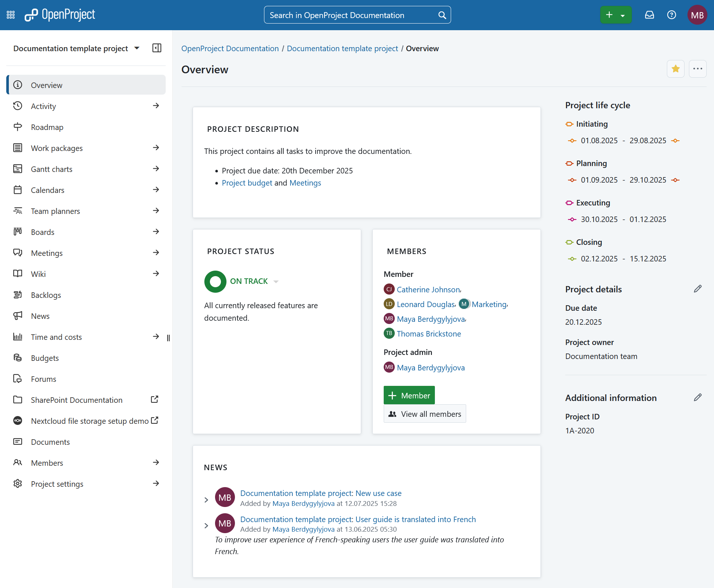This screenshot has width=714, height=588.
Task: Click the search magnifier icon
Action: pyautogui.click(x=442, y=15)
